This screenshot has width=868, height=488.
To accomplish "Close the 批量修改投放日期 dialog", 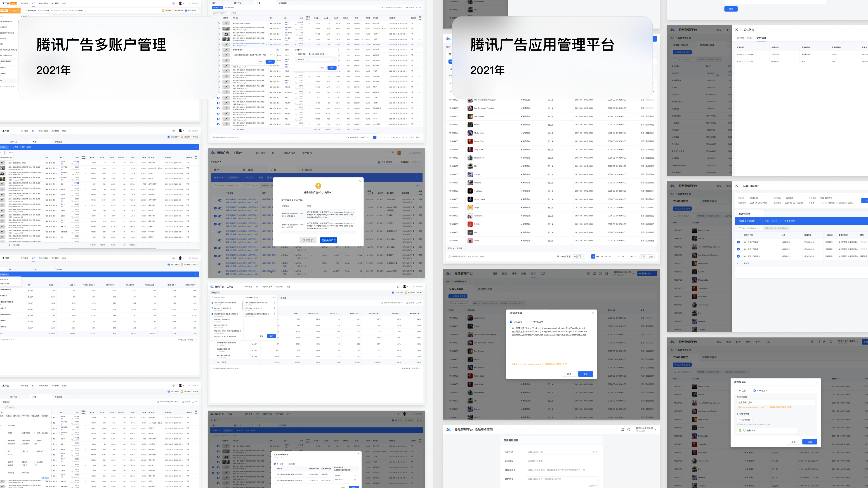I will pos(358,453).
